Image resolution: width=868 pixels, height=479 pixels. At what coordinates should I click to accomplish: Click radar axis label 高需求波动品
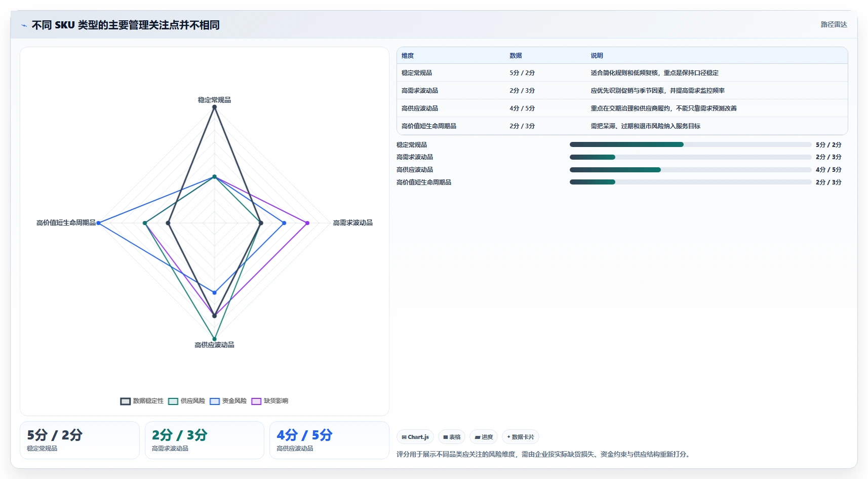(352, 223)
